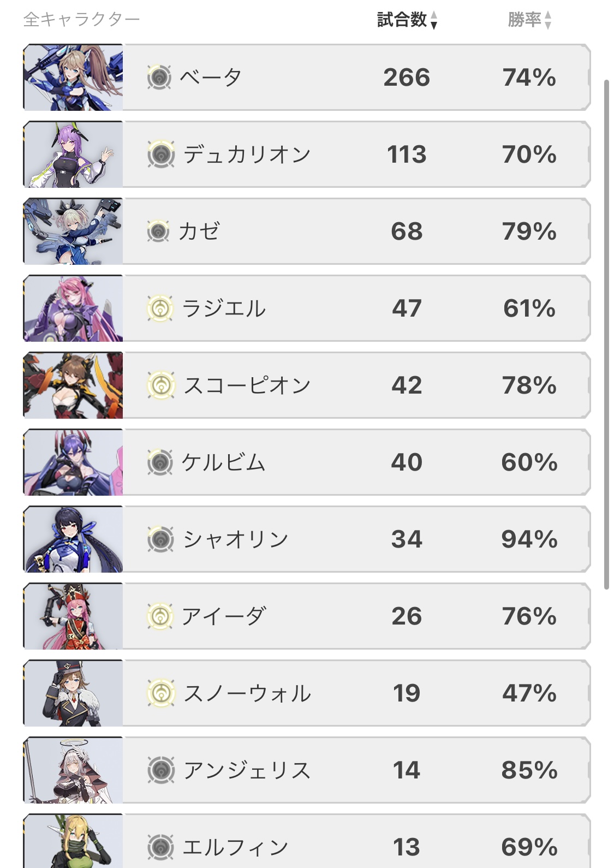The width and height of the screenshot is (614, 868).
Task: Open カゼ character portrait
Action: pos(73,231)
